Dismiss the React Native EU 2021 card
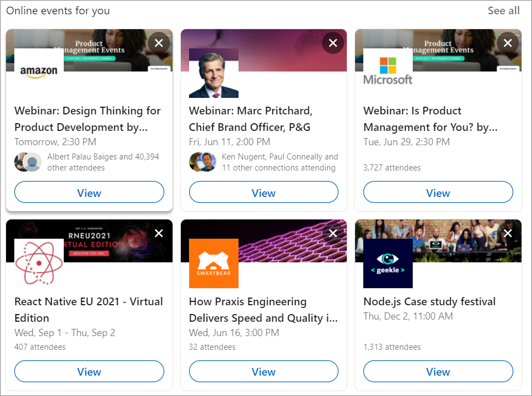The height and width of the screenshot is (396, 532). point(159,233)
